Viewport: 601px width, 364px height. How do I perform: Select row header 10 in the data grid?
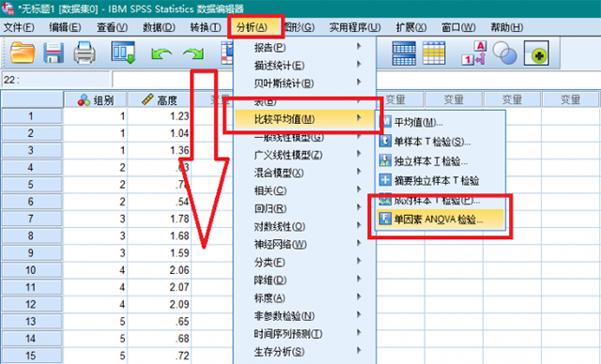(x=31, y=270)
